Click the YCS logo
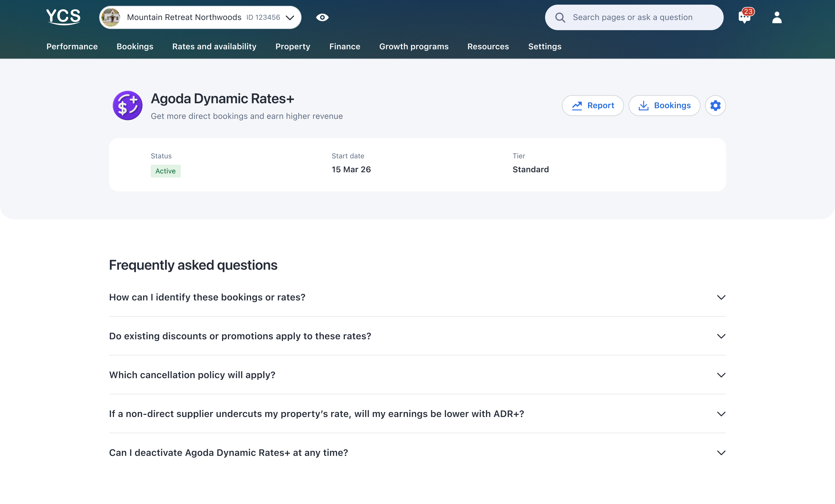835x504 pixels. (x=63, y=17)
